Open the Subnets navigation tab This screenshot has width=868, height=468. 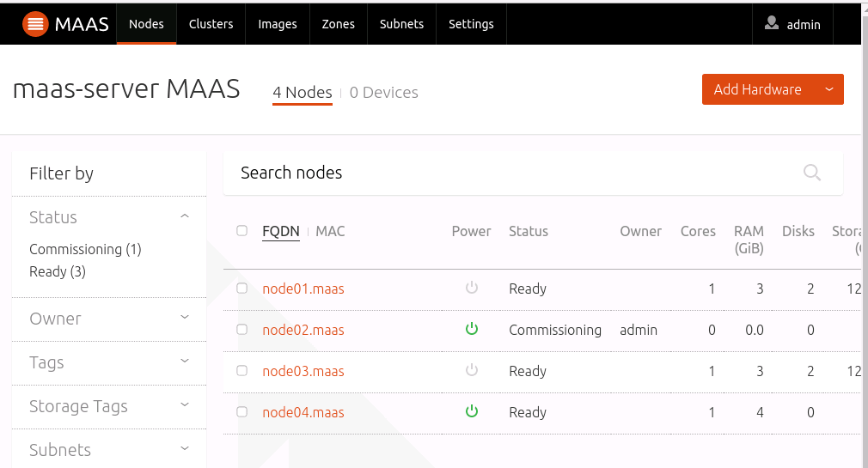[x=401, y=24]
